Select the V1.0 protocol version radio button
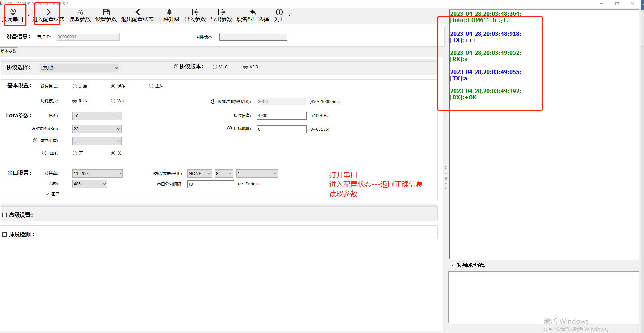 click(x=215, y=67)
